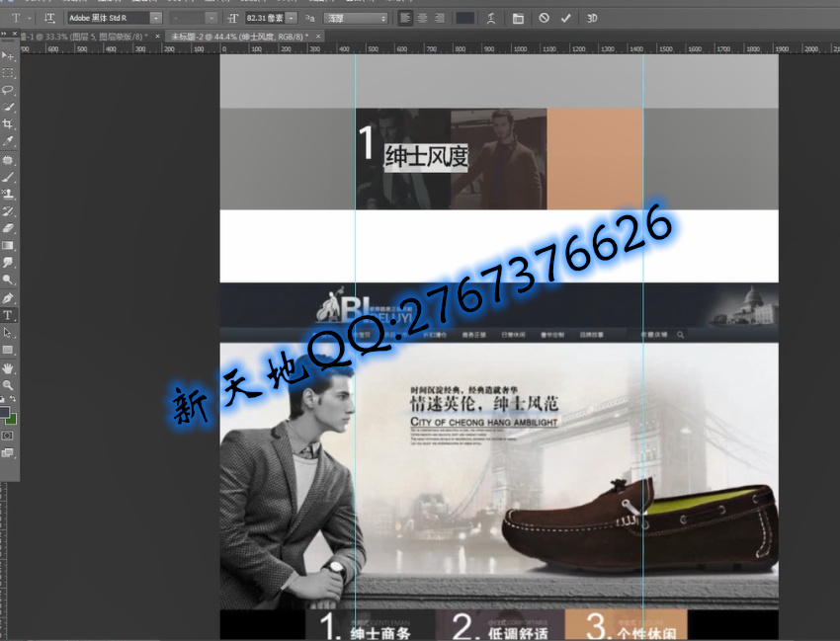Enable left-align text
The image size is (840, 641).
click(x=406, y=18)
